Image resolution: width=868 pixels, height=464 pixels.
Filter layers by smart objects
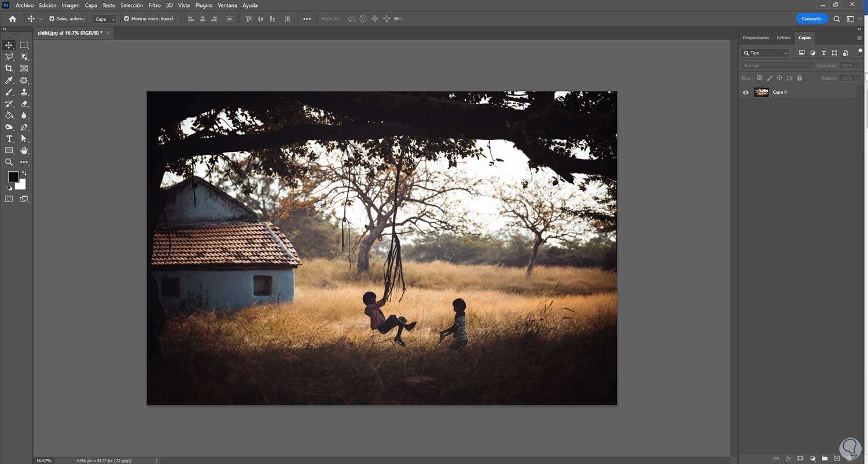[x=846, y=53]
